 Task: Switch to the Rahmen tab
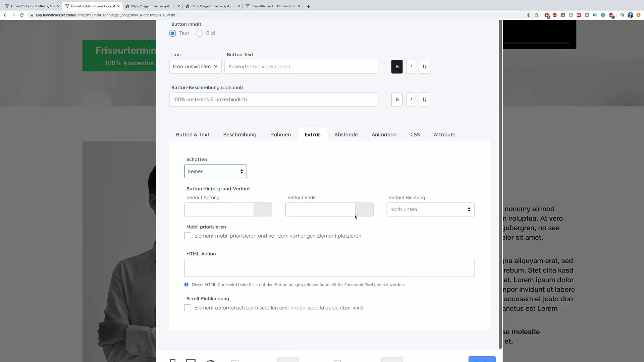pos(280,134)
